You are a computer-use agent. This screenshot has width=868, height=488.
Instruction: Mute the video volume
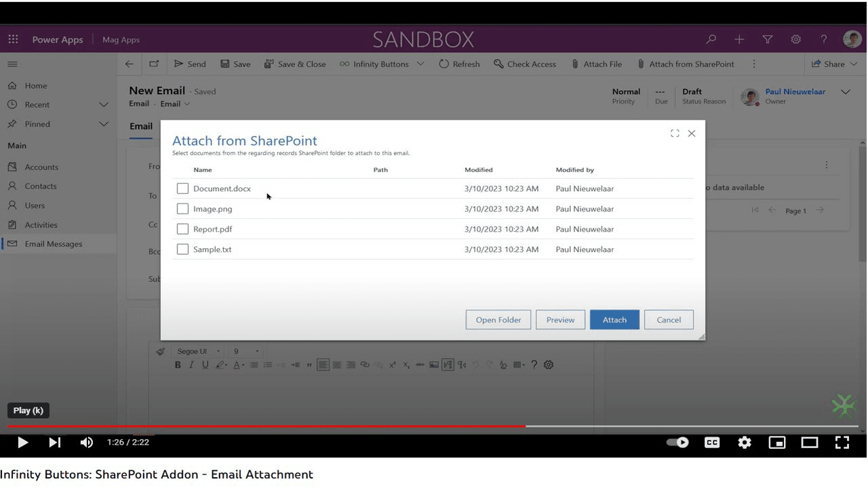tap(87, 443)
